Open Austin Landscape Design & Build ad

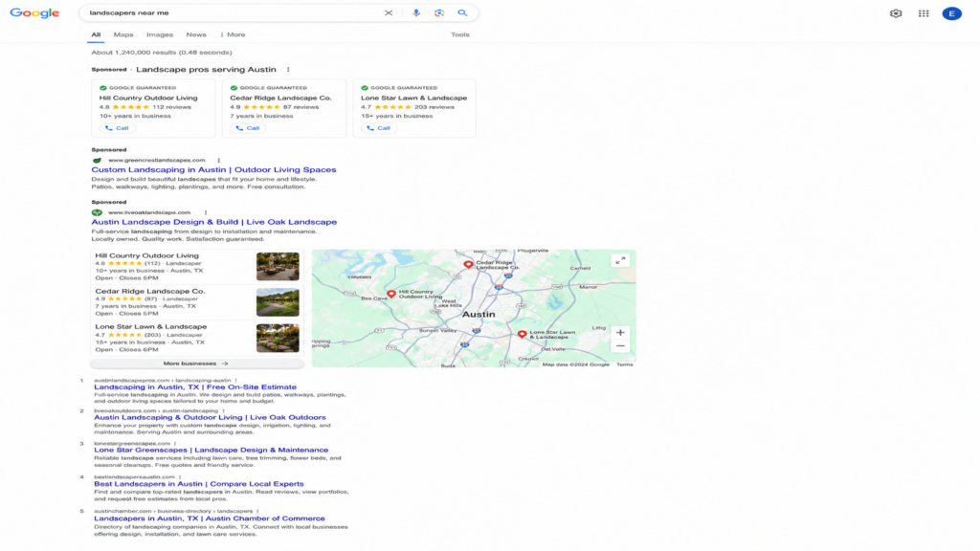click(x=213, y=222)
